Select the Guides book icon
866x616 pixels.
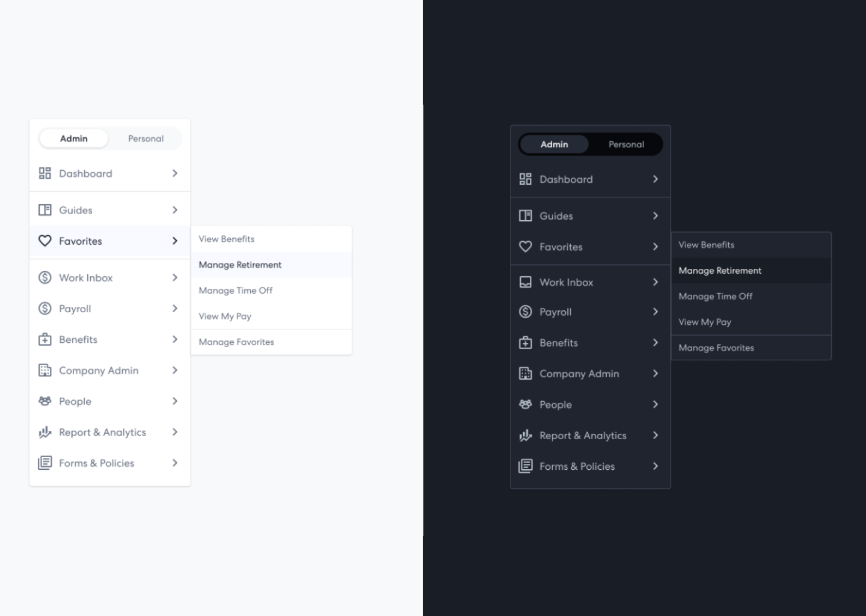pyautogui.click(x=45, y=209)
